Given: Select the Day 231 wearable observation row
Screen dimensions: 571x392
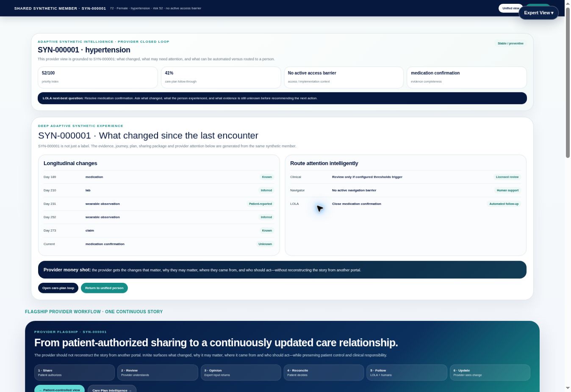Looking at the screenshot, I should click(159, 204).
